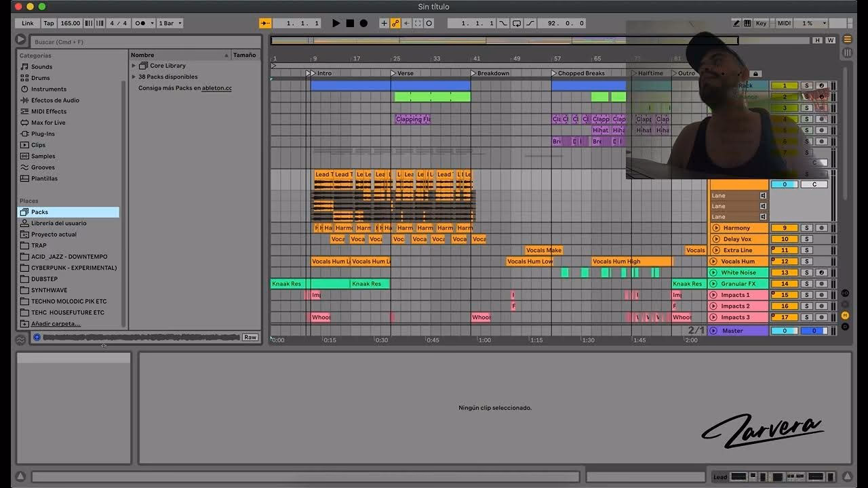
Task: Expand the 38 Packs disponibles entry
Action: [x=134, y=76]
